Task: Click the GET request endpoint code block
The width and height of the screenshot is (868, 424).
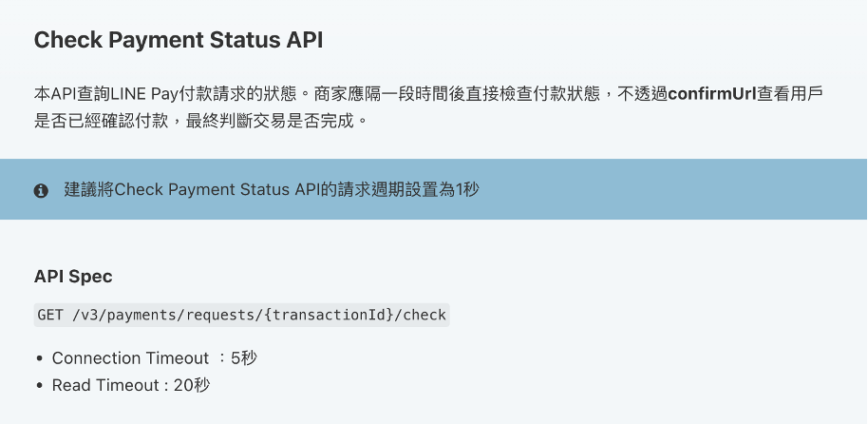Action: tap(242, 315)
